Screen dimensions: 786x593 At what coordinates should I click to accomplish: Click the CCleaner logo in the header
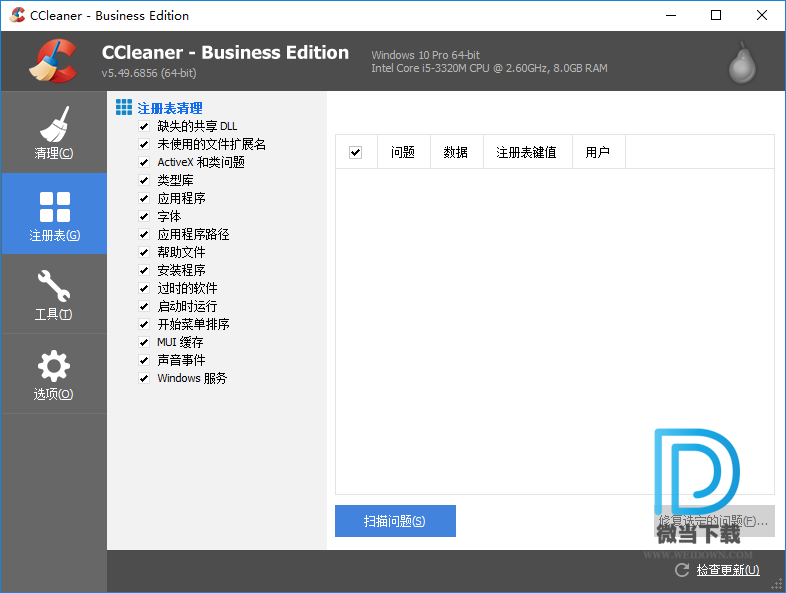pos(53,61)
